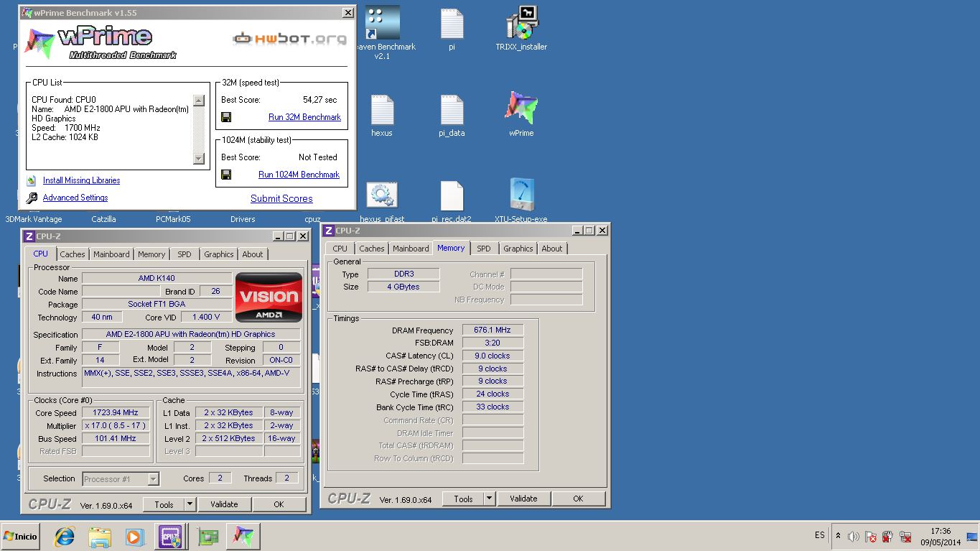
Task: Click the network tray icon with red X
Action: pyautogui.click(x=905, y=537)
